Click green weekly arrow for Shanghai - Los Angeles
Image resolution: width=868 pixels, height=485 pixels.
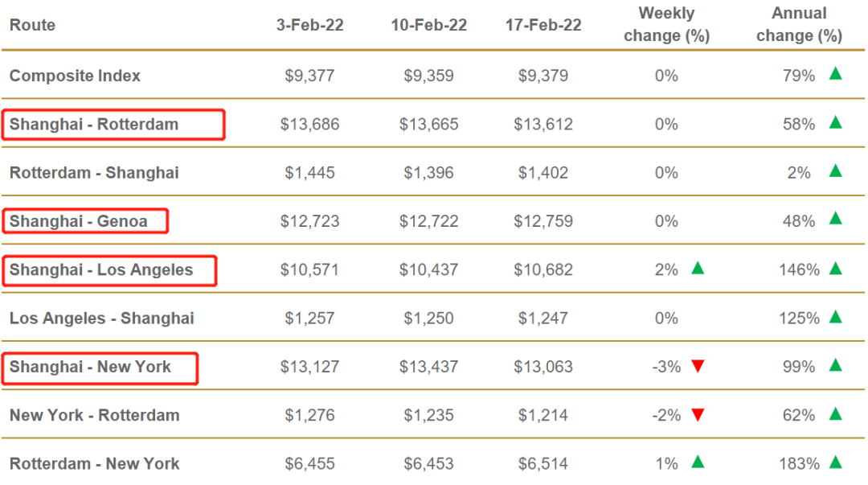pyautogui.click(x=698, y=268)
